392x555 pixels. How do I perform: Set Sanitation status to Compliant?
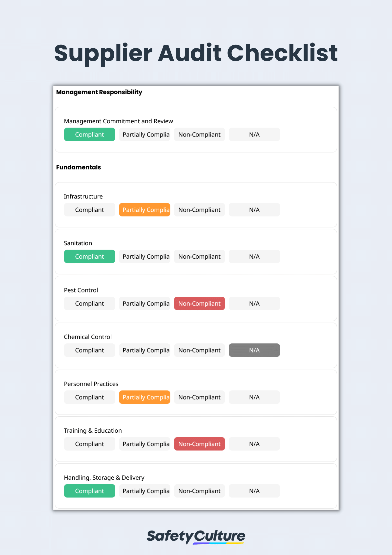89,256
